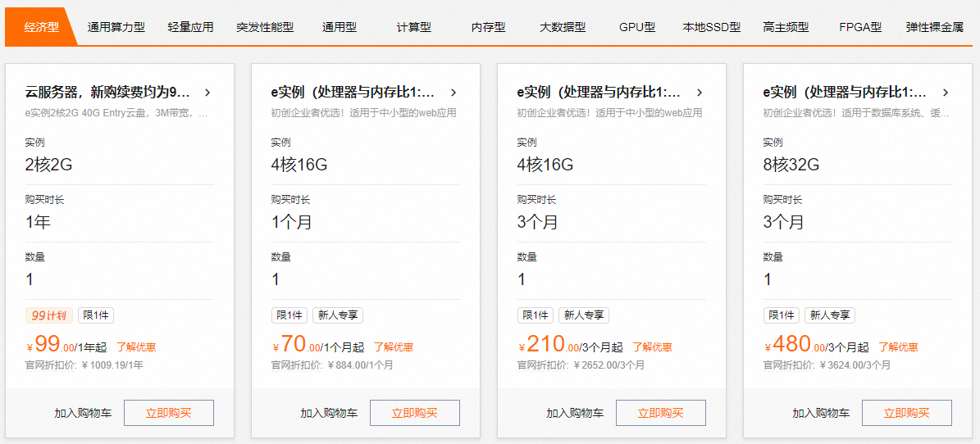Screen dimensions: 980x444
Task: Click the 新人专享 tag on the ¥70 card
Action: click(337, 315)
